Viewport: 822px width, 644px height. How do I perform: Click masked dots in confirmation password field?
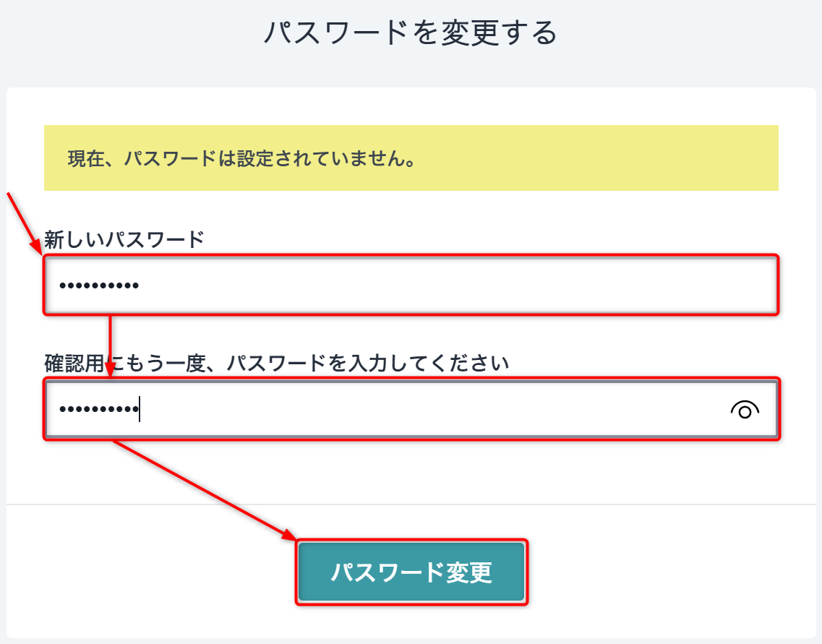[99, 410]
